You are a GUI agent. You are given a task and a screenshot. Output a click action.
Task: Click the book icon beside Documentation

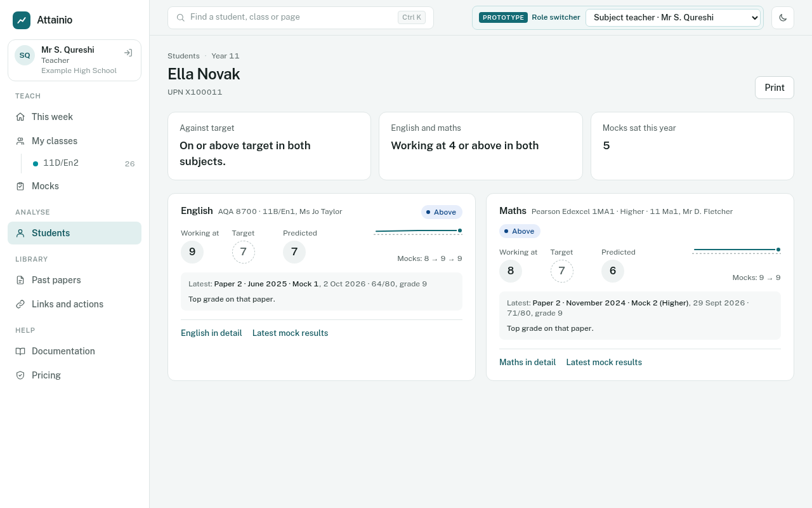pyautogui.click(x=20, y=351)
